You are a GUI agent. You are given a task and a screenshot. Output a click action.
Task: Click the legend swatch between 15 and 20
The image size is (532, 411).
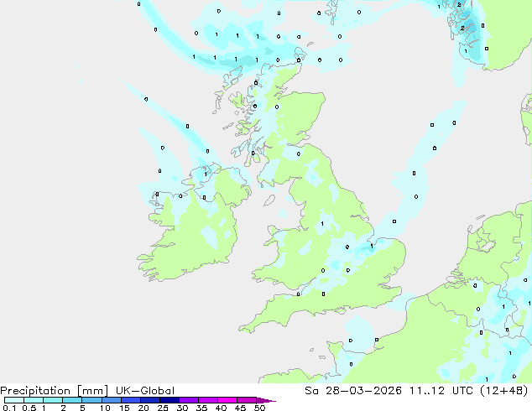point(131,400)
